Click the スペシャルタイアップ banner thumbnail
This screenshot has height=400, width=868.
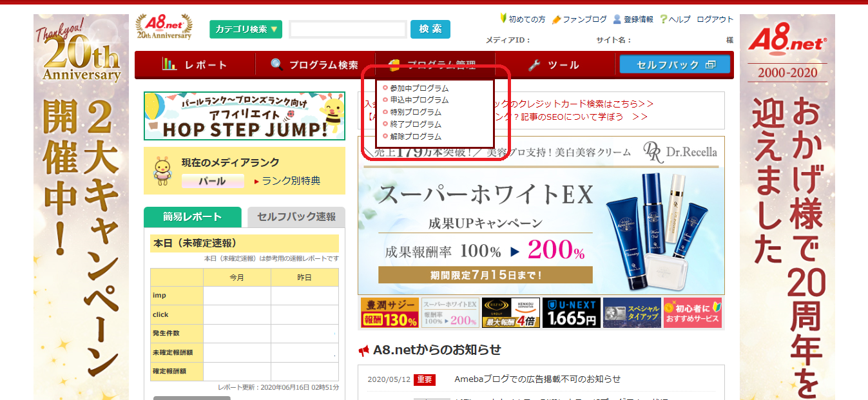pyautogui.click(x=632, y=313)
